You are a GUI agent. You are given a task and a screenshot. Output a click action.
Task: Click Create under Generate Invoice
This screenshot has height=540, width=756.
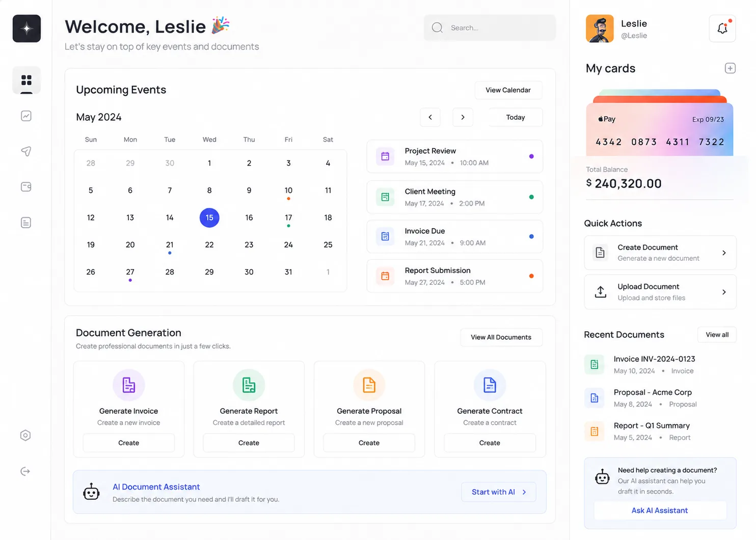(129, 443)
